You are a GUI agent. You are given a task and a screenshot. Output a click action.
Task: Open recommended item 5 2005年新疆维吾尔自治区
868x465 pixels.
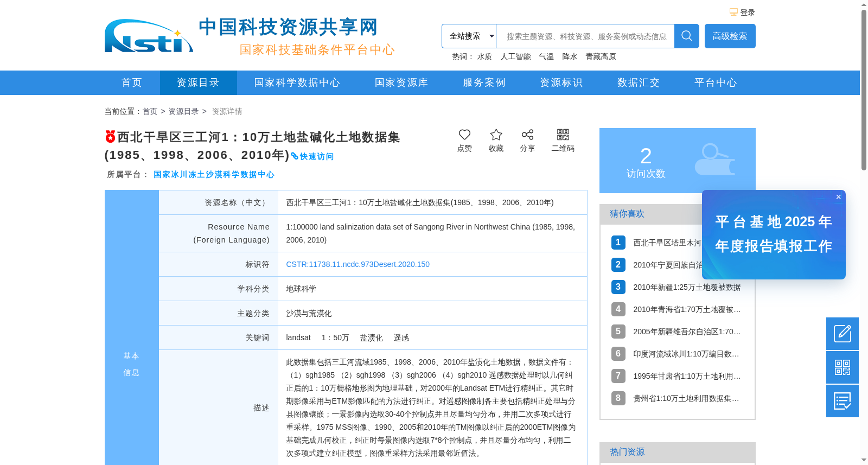pos(687,332)
